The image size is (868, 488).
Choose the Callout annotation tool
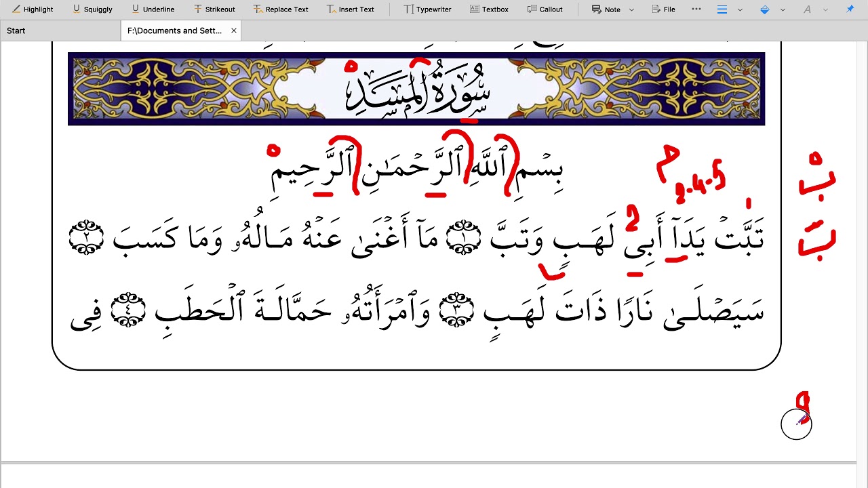[544, 9]
